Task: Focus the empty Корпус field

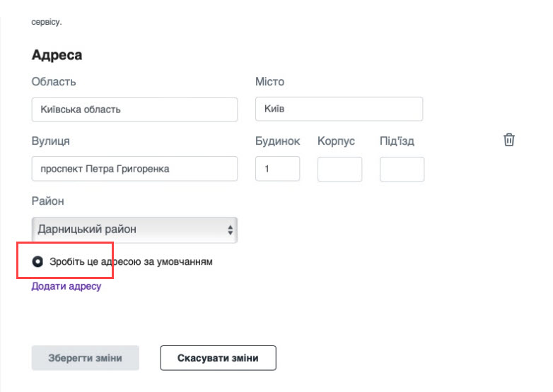Action: tap(339, 170)
